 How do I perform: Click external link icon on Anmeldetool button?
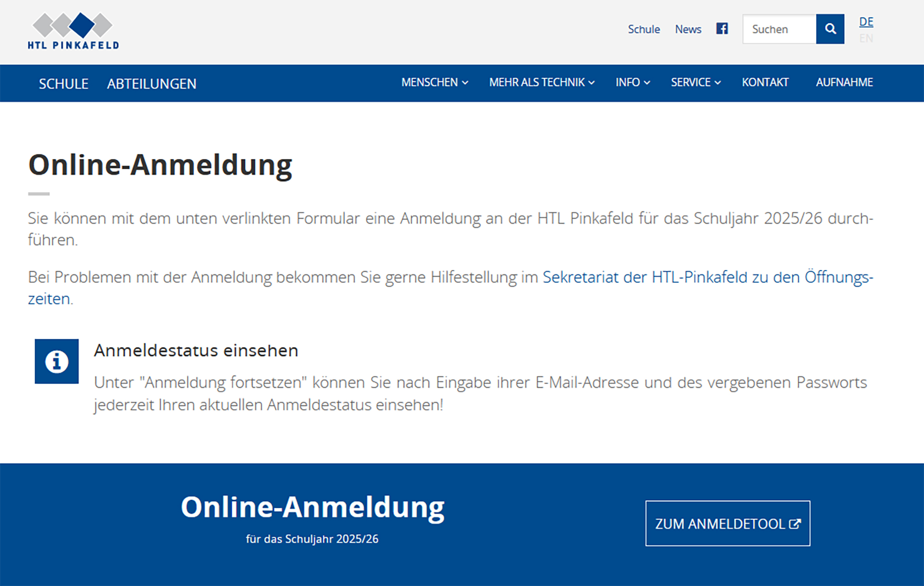pyautogui.click(x=795, y=524)
